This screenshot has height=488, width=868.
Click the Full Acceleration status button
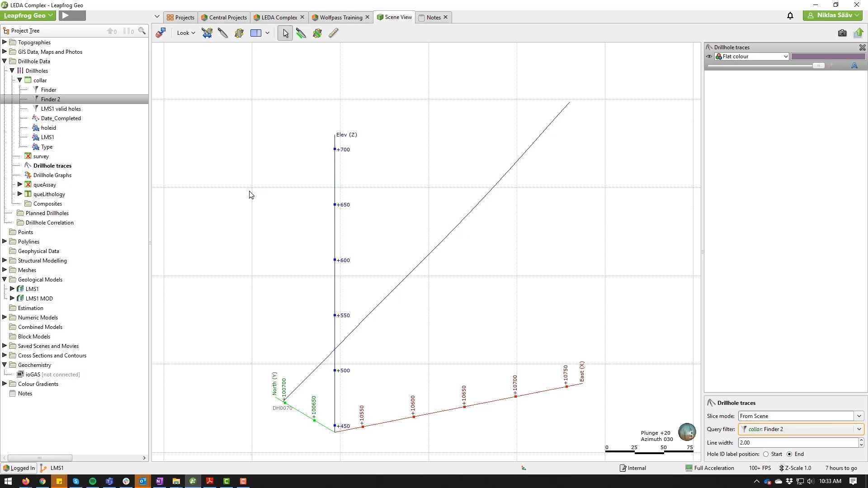point(710,468)
